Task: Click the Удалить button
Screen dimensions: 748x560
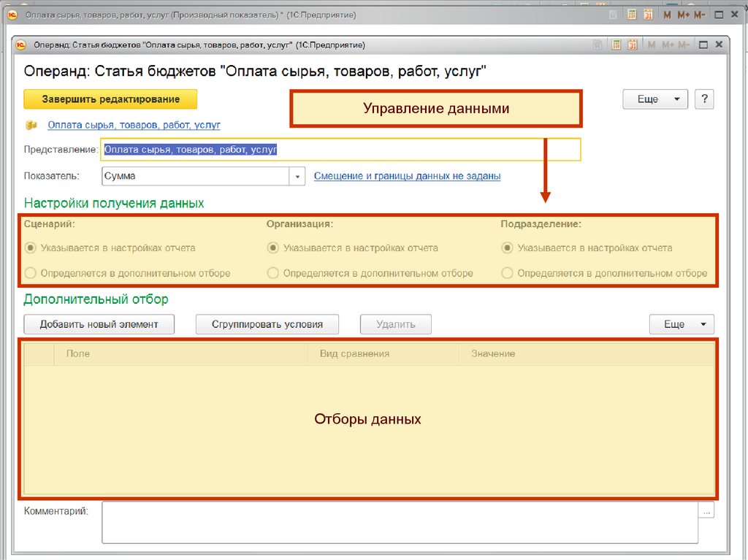Action: pyautogui.click(x=396, y=324)
